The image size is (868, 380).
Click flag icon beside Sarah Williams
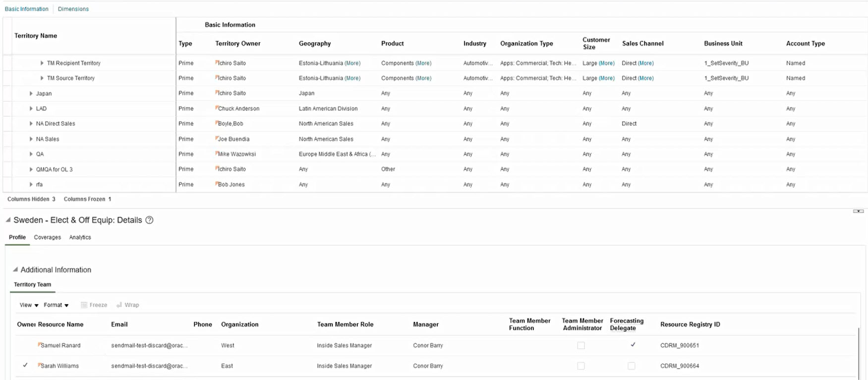coord(39,365)
